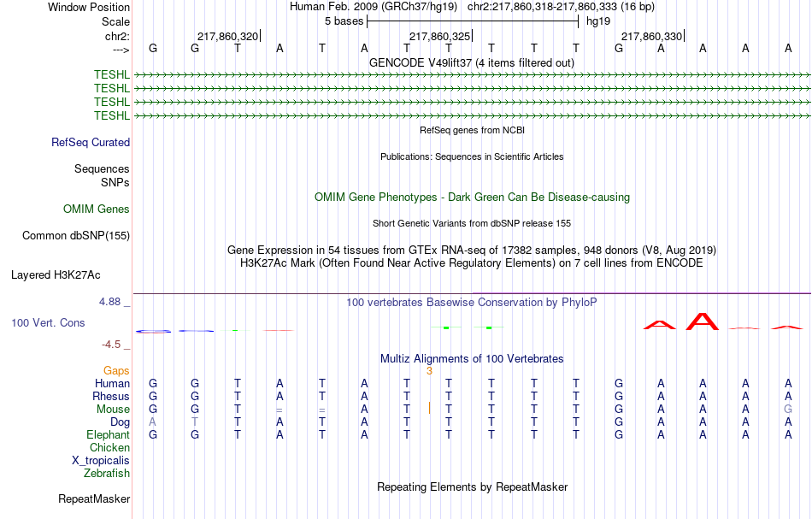Click the 217,860,325 ruler position

pos(439,36)
